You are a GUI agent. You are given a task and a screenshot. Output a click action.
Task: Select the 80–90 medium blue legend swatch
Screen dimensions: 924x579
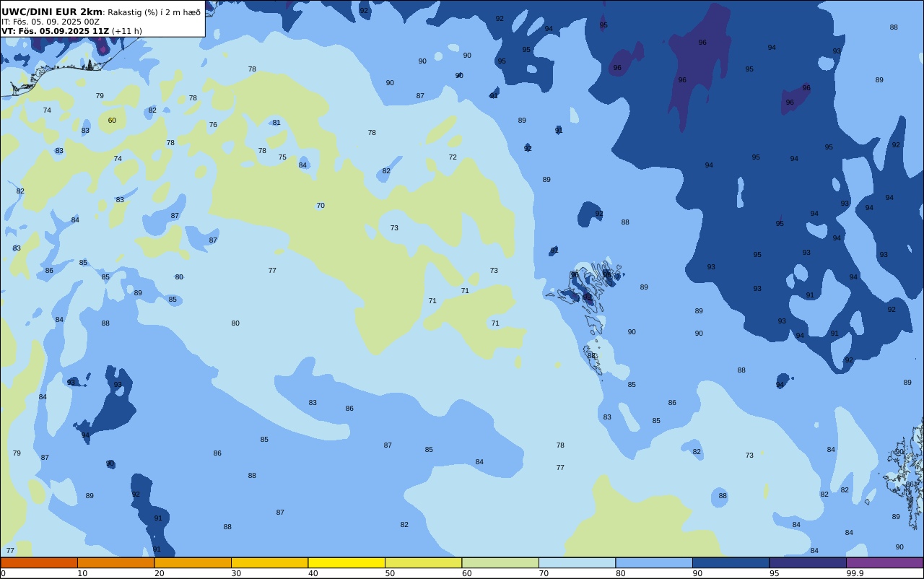click(654, 562)
